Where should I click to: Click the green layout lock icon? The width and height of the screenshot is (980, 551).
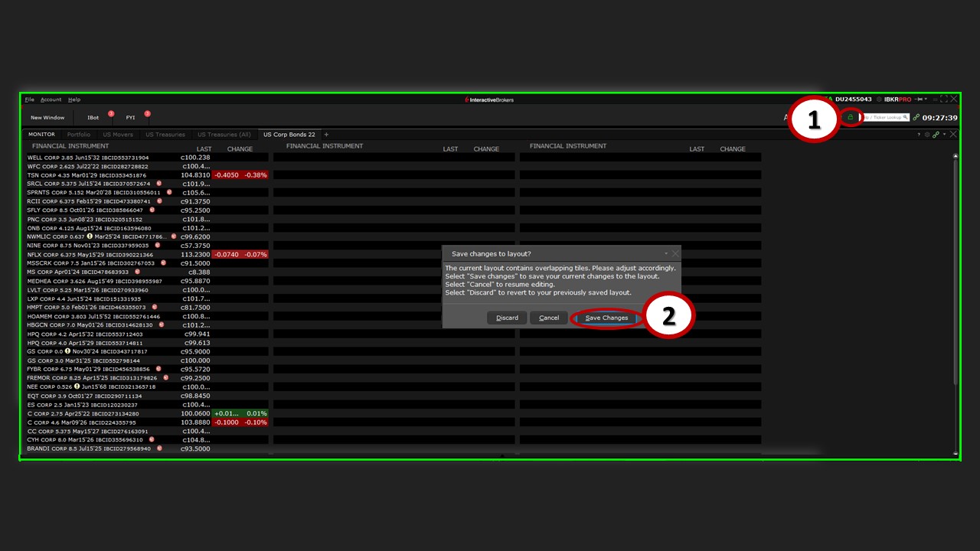pyautogui.click(x=850, y=117)
